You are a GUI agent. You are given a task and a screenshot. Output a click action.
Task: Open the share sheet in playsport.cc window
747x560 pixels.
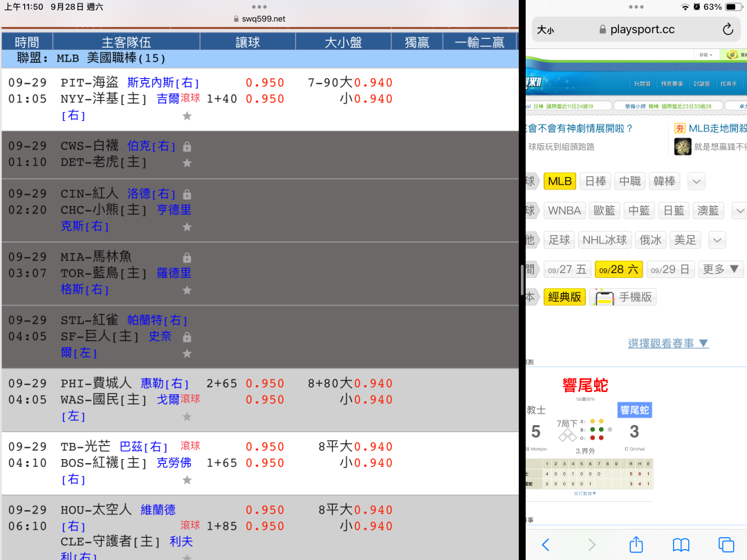(x=636, y=544)
